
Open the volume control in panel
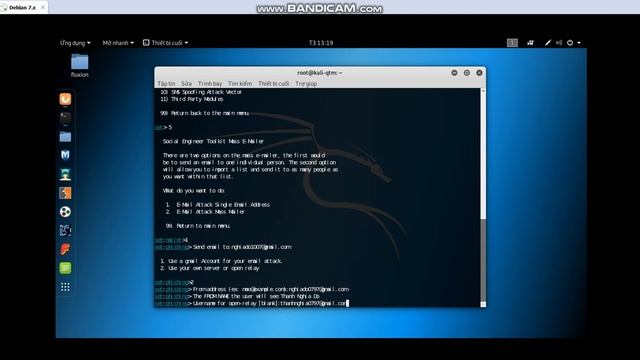(x=559, y=43)
